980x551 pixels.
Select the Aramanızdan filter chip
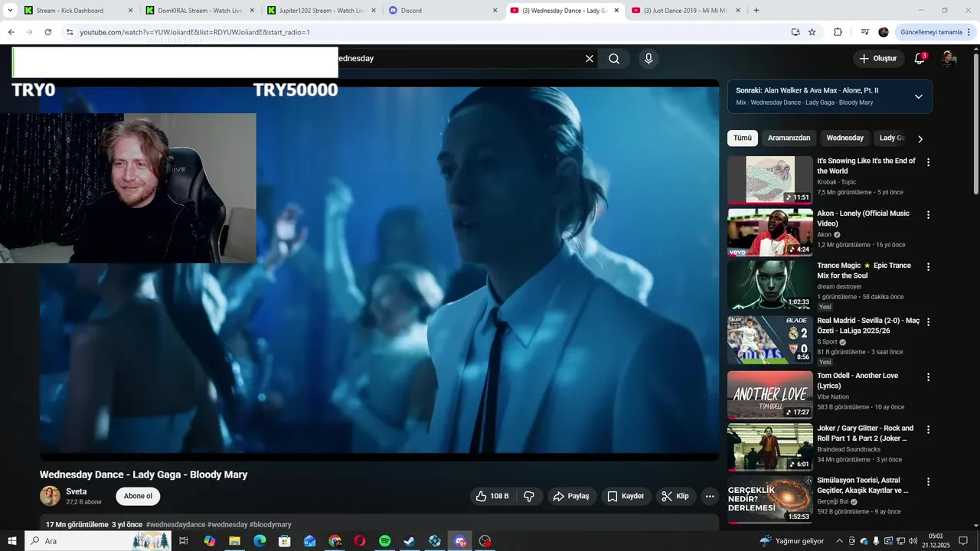coord(789,138)
